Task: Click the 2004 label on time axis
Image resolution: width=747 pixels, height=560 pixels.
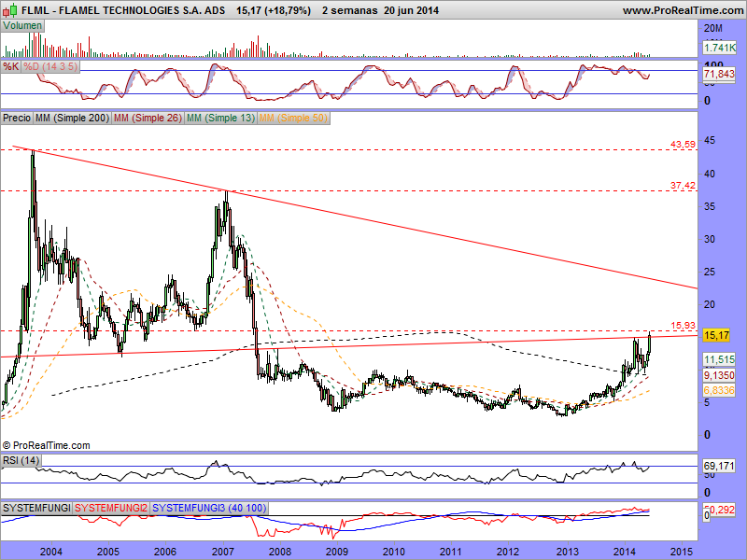Action: pyautogui.click(x=50, y=552)
